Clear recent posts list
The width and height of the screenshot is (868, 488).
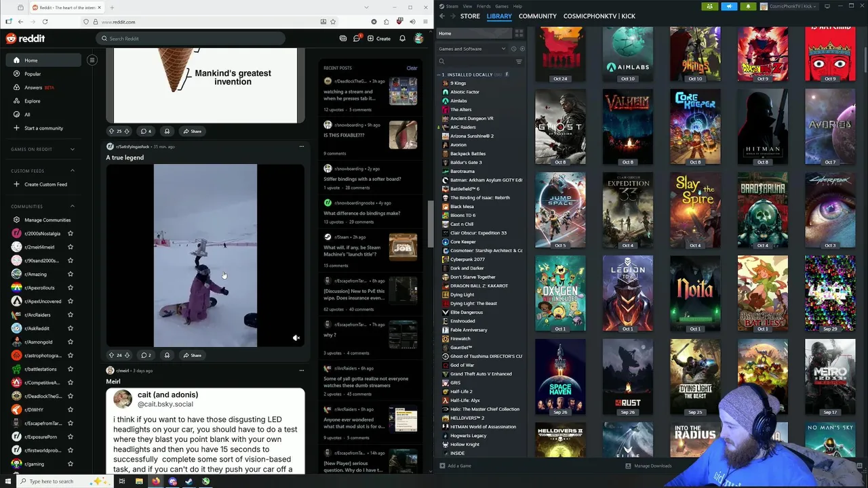[x=412, y=68]
